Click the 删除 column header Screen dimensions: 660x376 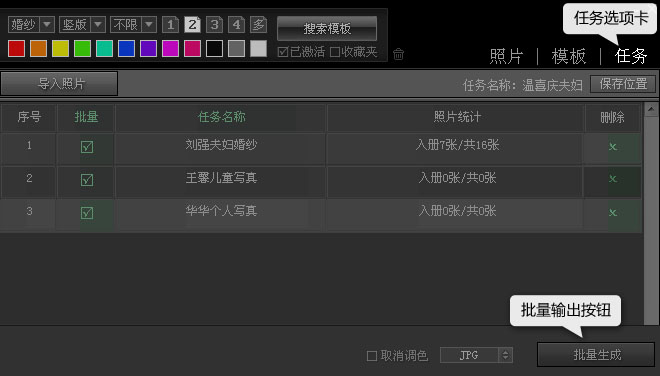point(612,117)
